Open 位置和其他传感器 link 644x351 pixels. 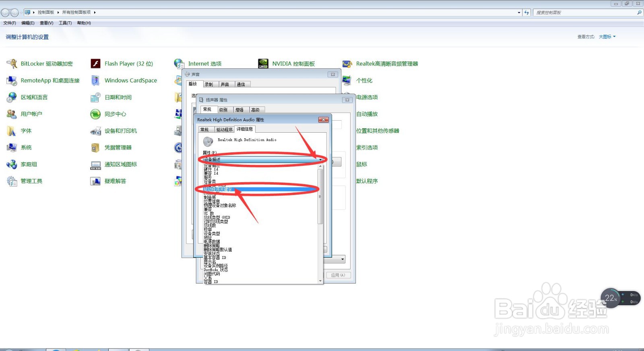[378, 131]
